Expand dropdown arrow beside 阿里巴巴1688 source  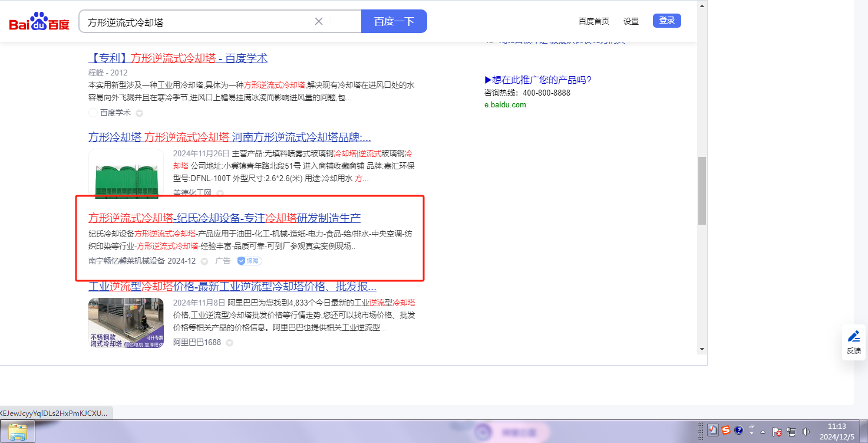[x=230, y=343]
